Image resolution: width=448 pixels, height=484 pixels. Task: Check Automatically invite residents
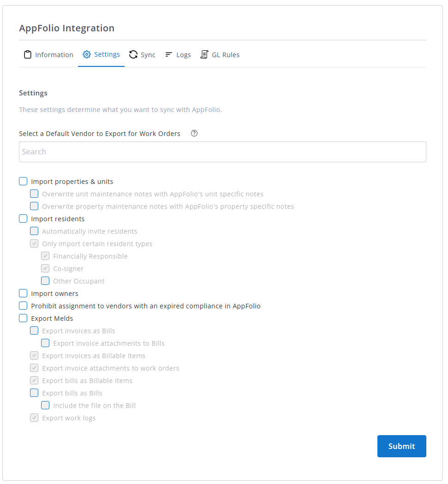click(x=34, y=231)
